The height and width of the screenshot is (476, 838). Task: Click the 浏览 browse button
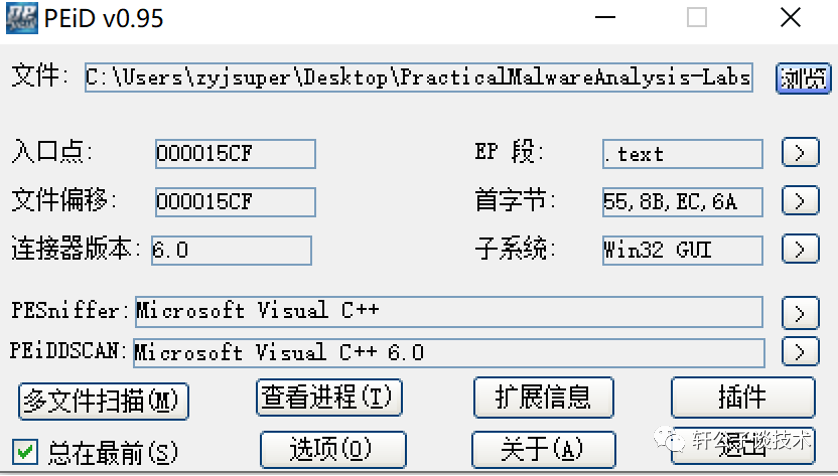tap(803, 79)
